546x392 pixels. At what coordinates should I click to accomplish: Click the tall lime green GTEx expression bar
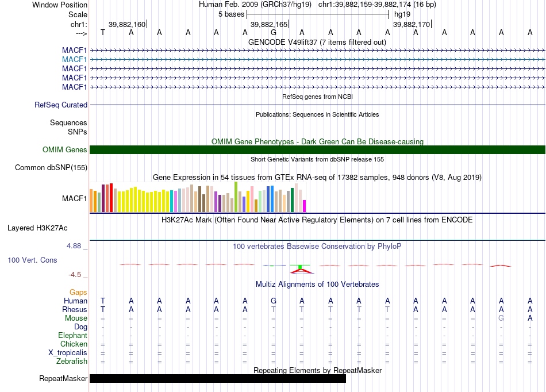236,197
